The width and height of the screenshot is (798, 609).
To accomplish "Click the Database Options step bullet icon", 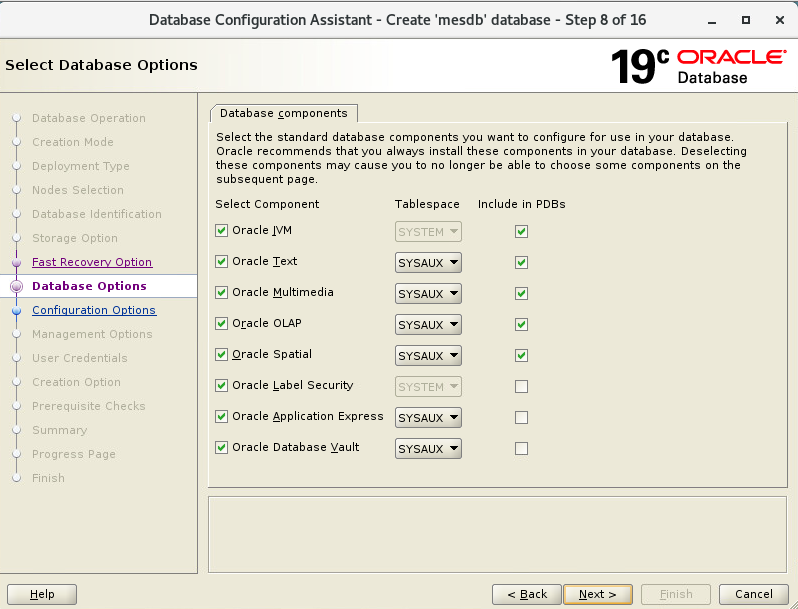I will [16, 286].
